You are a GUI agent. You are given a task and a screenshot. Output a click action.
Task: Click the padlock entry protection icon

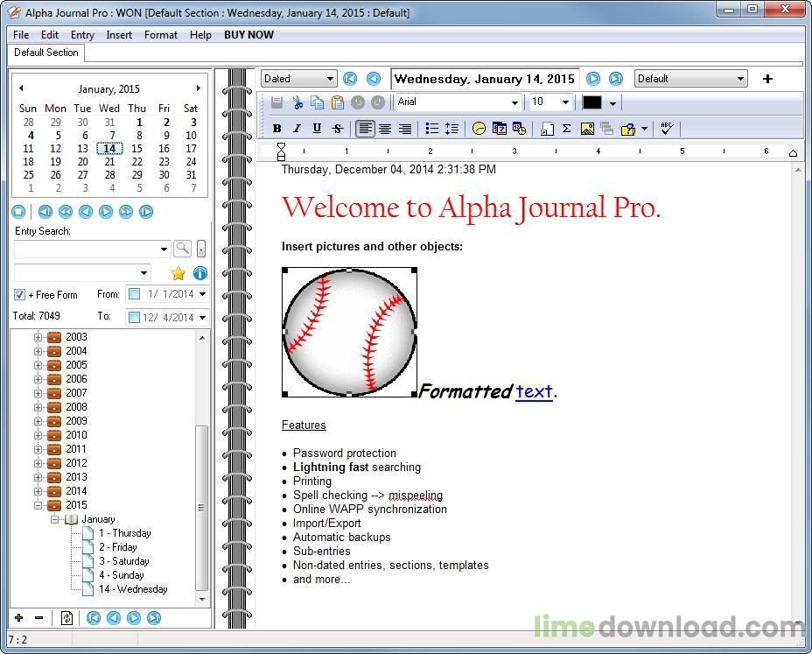(627, 129)
